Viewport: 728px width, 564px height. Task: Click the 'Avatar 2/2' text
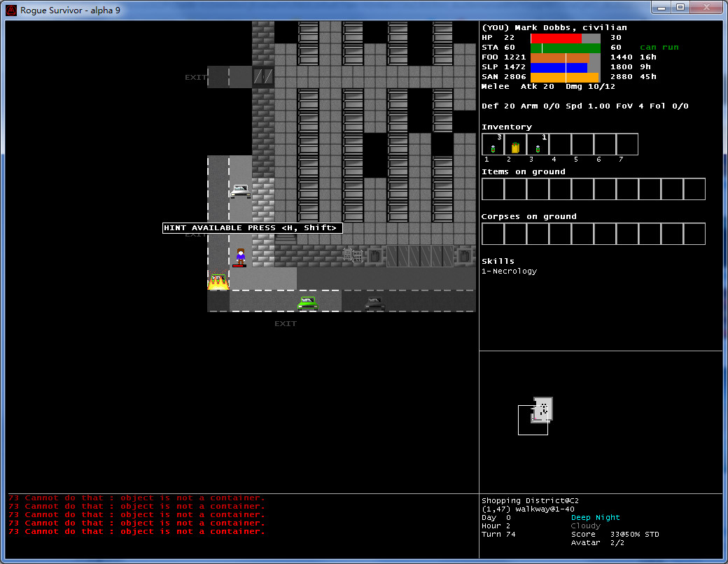[x=598, y=542]
